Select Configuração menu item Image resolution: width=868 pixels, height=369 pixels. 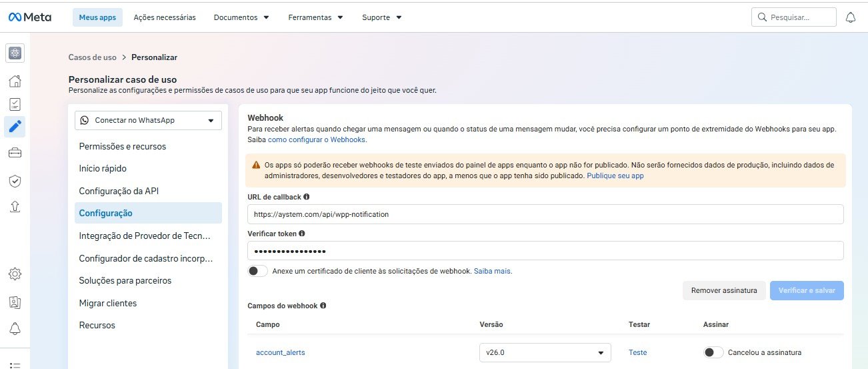(148, 213)
